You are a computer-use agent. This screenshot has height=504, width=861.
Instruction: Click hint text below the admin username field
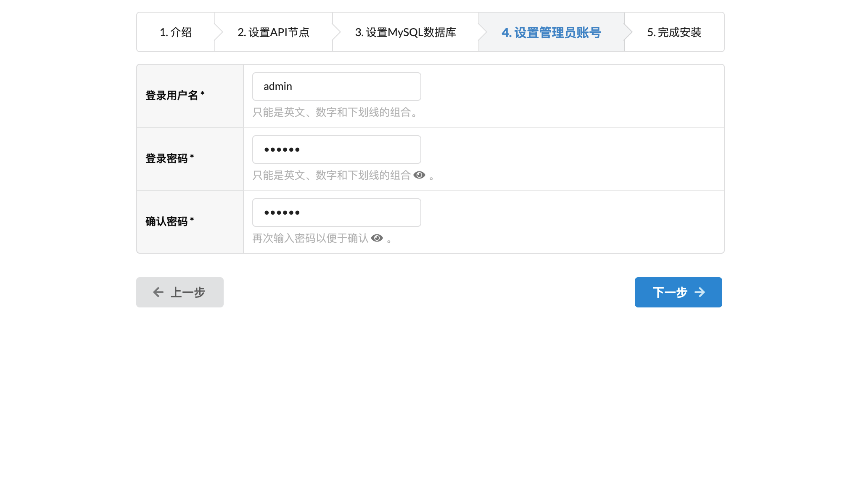335,112
